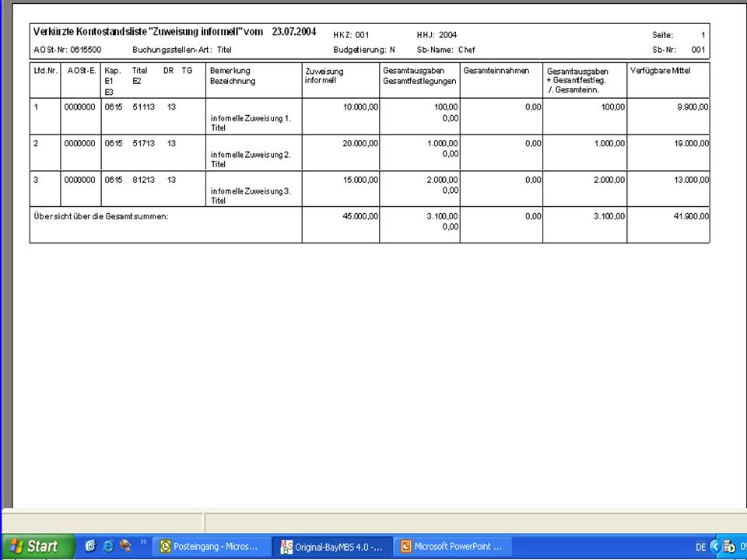The image size is (747, 560).
Task: Click the 'Sb-Nr: 001' field
Action: [679, 50]
